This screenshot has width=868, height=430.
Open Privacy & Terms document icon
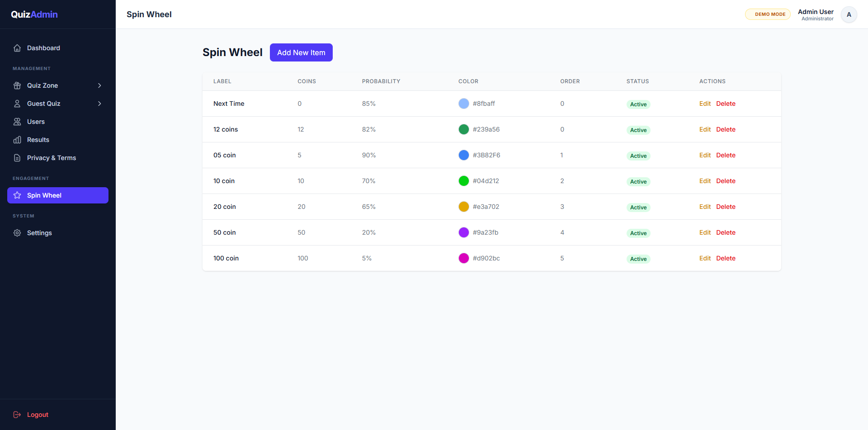tap(17, 158)
